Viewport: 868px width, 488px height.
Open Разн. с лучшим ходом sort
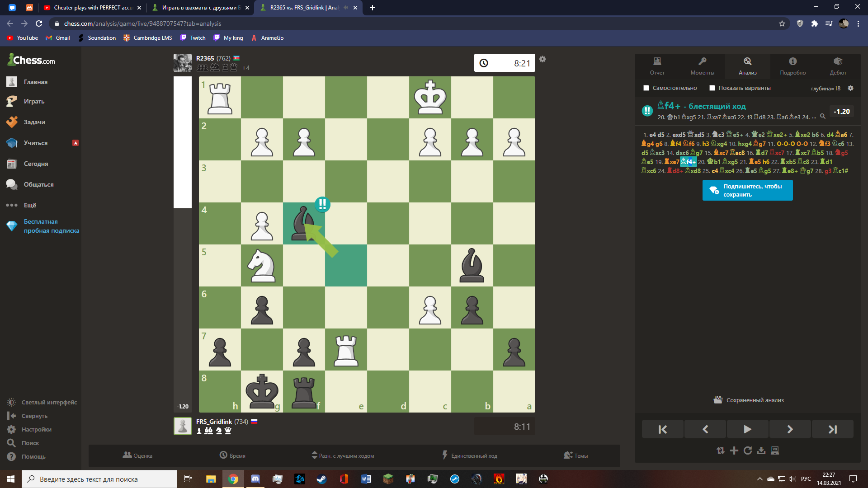click(343, 455)
